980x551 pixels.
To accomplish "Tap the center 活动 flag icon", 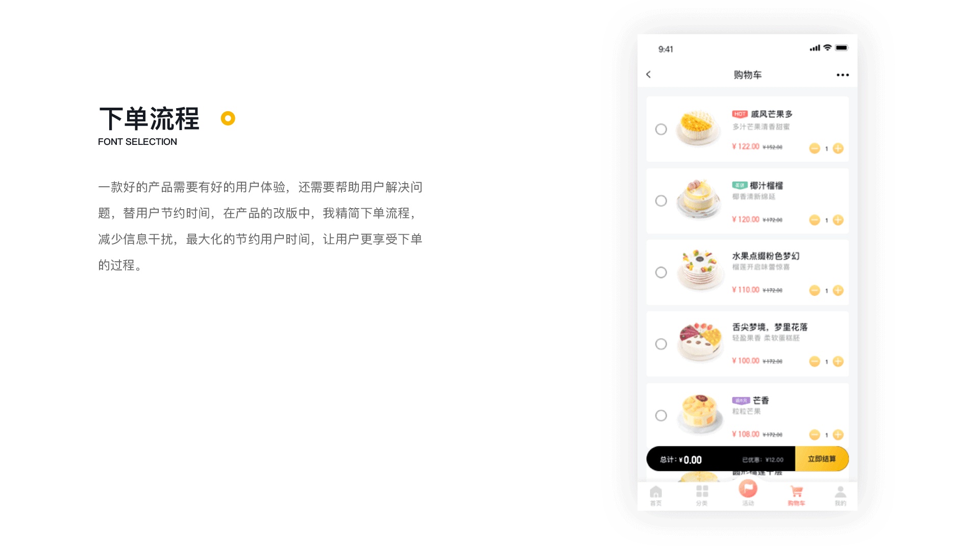I will (748, 489).
